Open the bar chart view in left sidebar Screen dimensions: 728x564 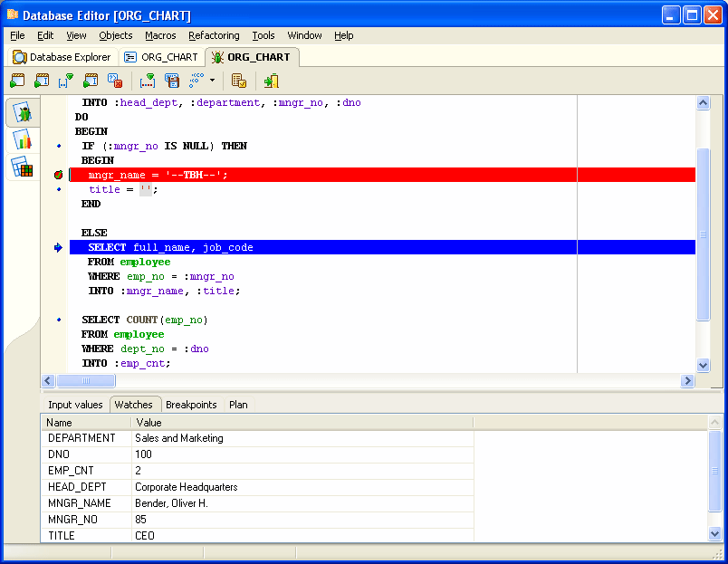point(23,140)
